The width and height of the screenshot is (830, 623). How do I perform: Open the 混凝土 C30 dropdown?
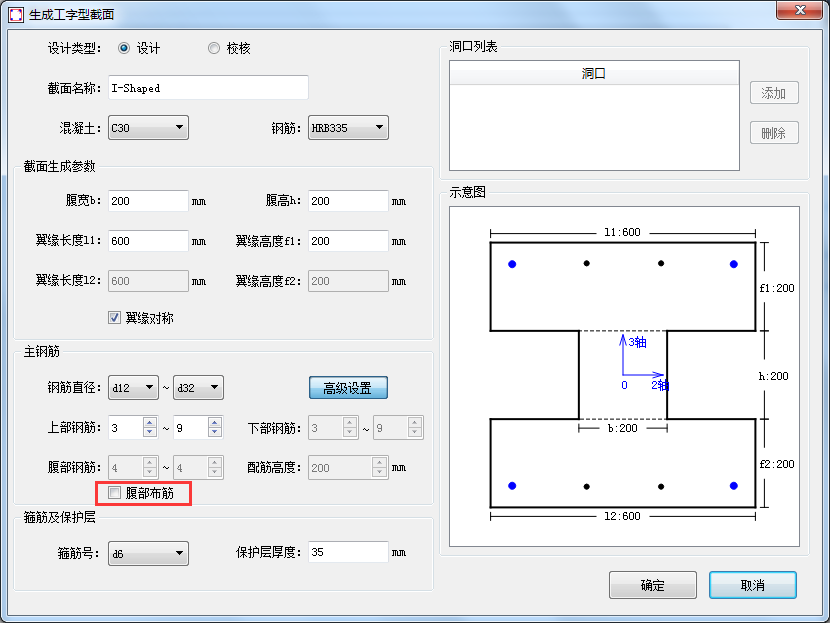(148, 128)
